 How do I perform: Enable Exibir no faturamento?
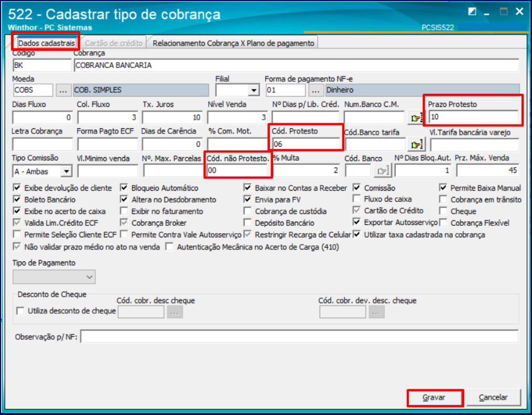click(124, 211)
